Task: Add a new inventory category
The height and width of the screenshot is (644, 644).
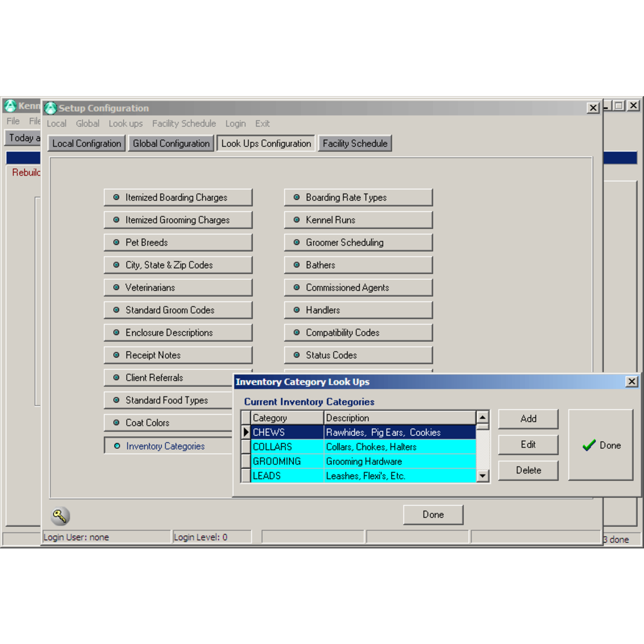Action: pos(528,419)
